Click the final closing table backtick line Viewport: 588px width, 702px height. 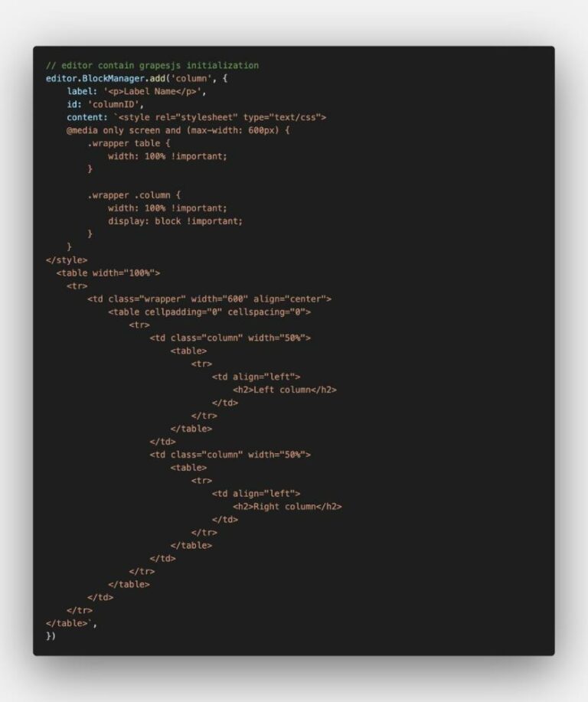click(x=72, y=624)
